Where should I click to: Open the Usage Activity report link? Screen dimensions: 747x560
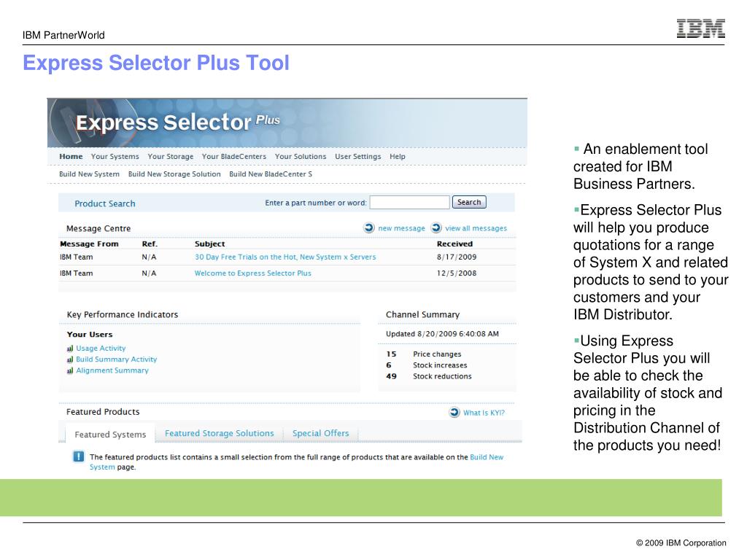[101, 349]
